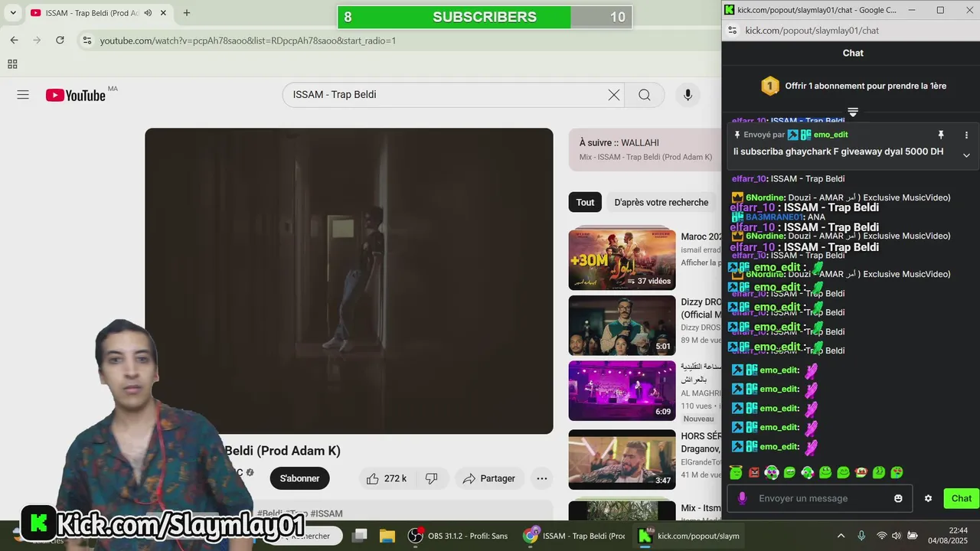Open pinned message options menu
Image resolution: width=980 pixels, height=551 pixels.
pos(966,135)
